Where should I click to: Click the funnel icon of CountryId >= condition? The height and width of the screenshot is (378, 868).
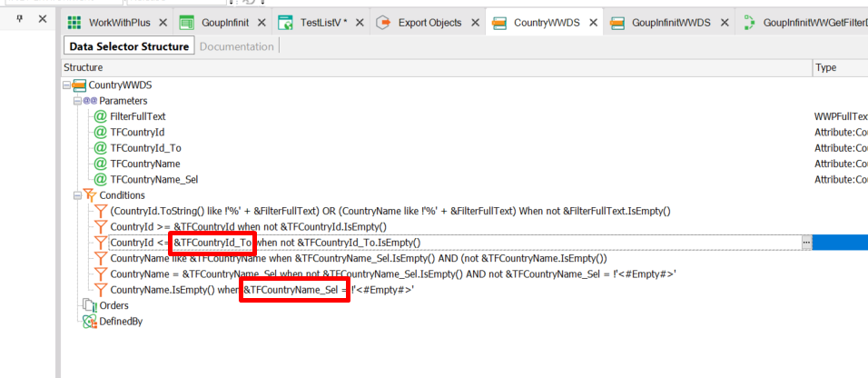coord(100,226)
